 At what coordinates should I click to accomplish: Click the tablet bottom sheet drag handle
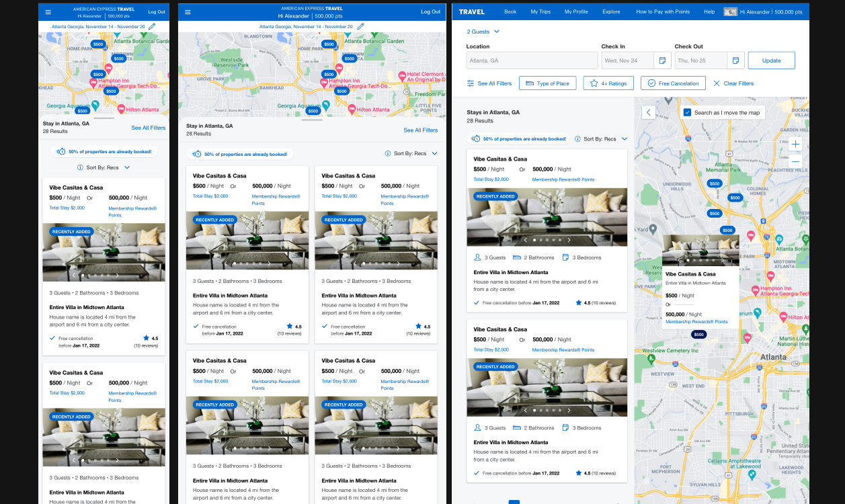click(312, 120)
